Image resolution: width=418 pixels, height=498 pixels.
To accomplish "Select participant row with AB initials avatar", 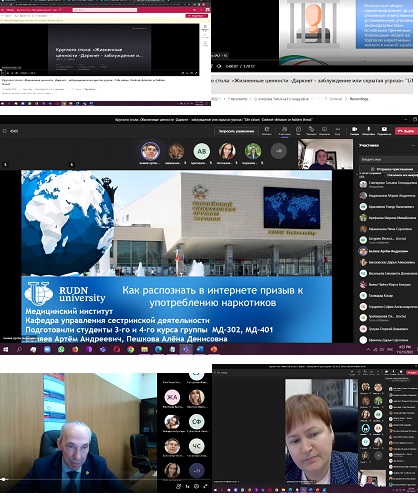I will click(x=388, y=207).
